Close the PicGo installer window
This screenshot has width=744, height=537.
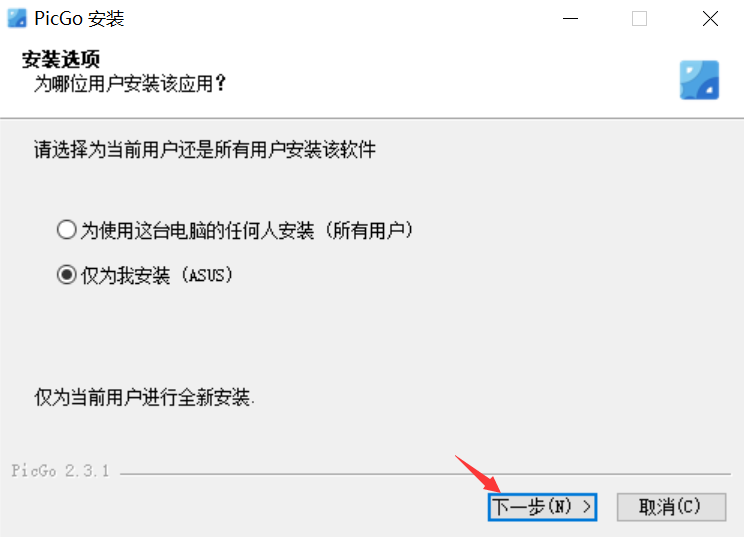click(710, 19)
